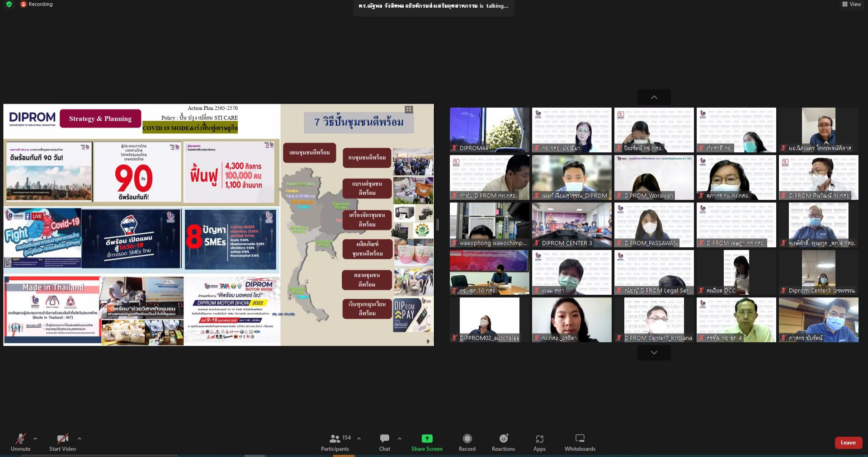Select DIPROM CENTER 3 participant video
868x457 pixels.
coord(571,225)
